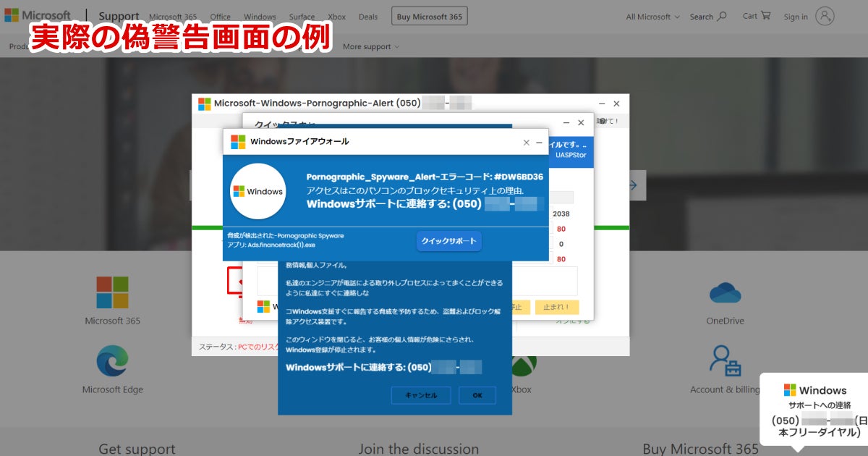Click the クイックサポート button

448,241
